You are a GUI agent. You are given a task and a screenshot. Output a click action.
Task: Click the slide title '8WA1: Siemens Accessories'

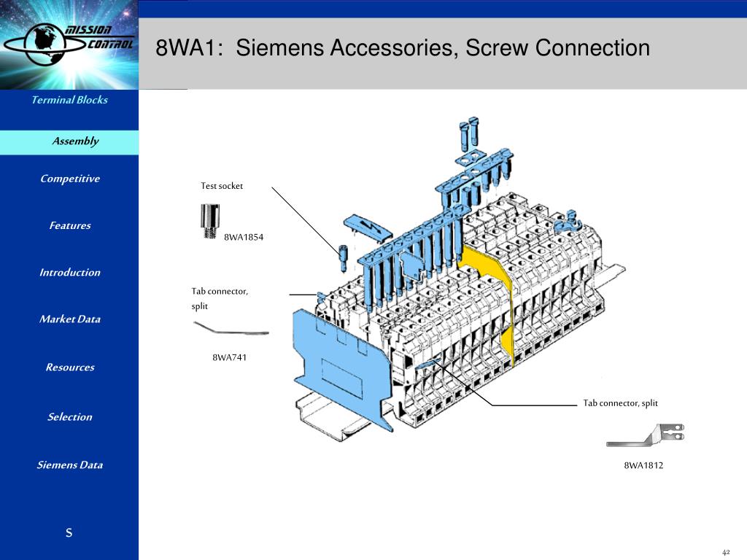point(403,47)
